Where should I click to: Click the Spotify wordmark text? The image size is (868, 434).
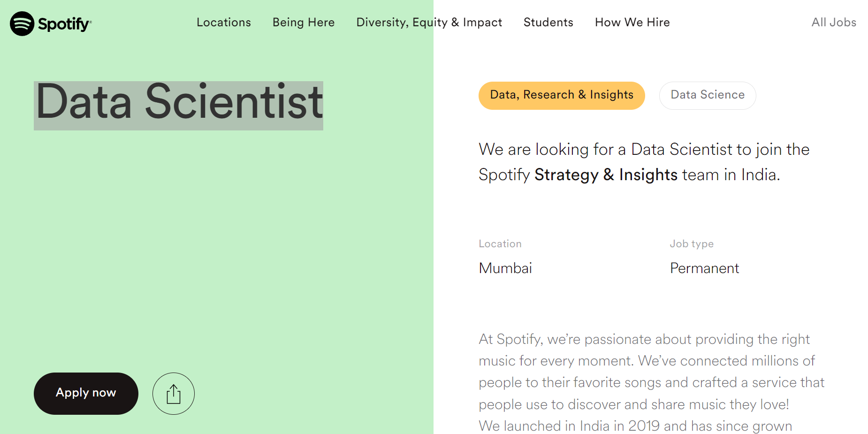coord(64,24)
